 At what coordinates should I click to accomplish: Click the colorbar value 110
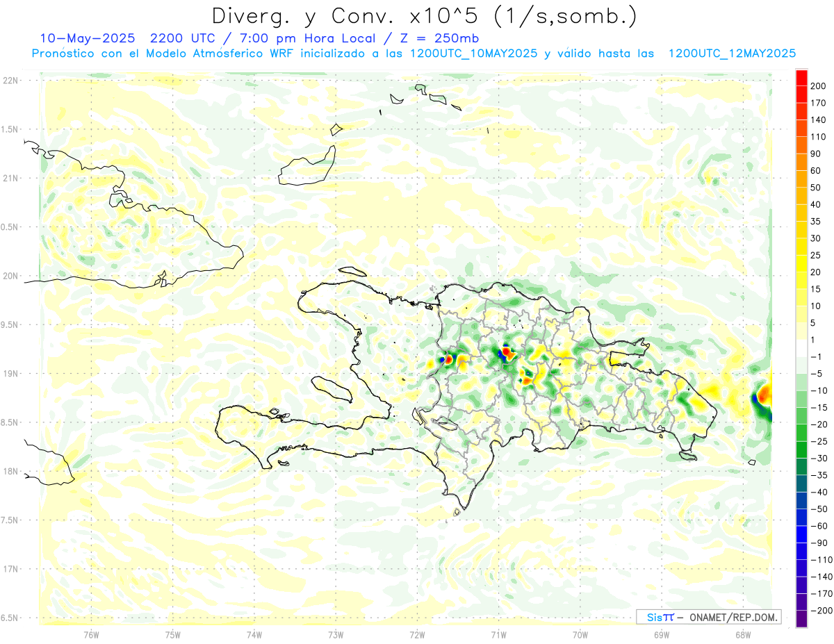(818, 137)
